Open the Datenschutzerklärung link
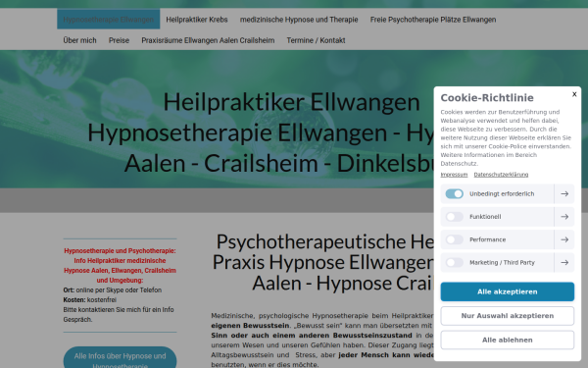588x368 pixels. point(501,175)
